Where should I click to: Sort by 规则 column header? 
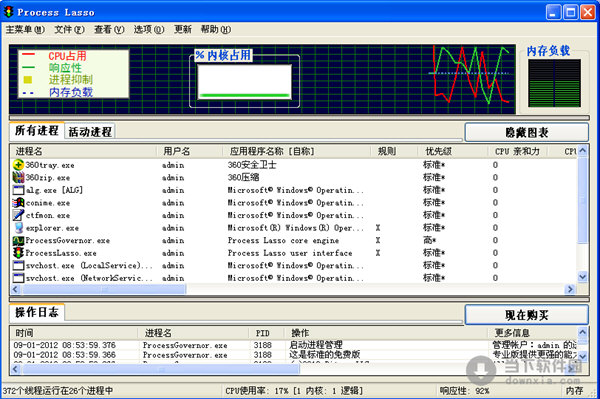[x=394, y=151]
